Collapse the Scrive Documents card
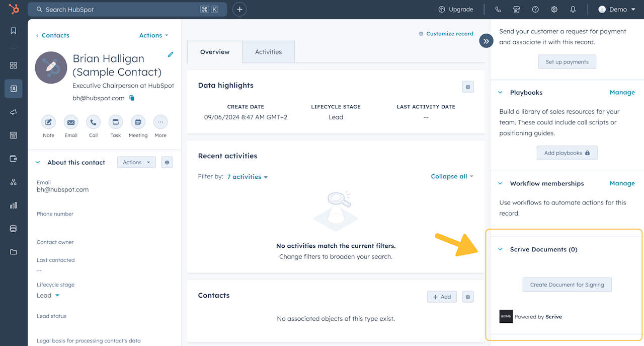 (x=500, y=249)
